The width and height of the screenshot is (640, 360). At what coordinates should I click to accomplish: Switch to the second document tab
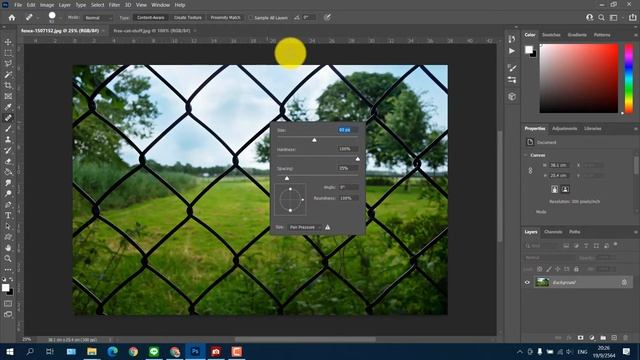[x=152, y=31]
